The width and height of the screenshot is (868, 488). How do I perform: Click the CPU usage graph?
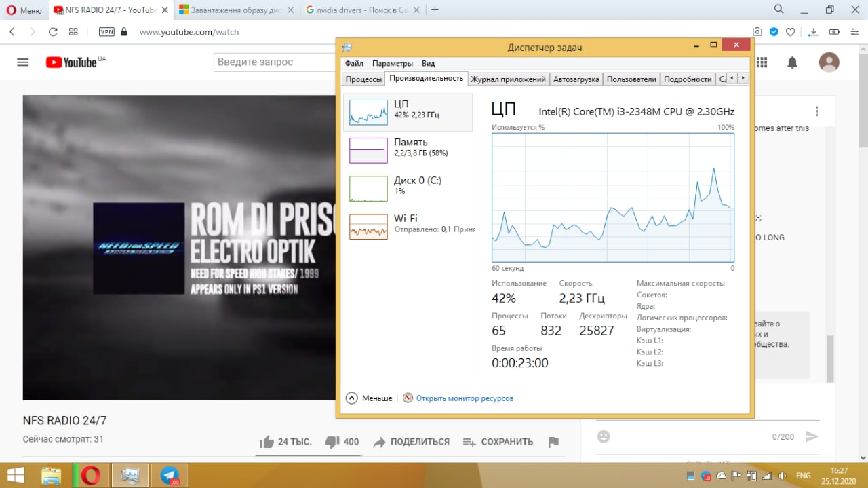point(613,198)
